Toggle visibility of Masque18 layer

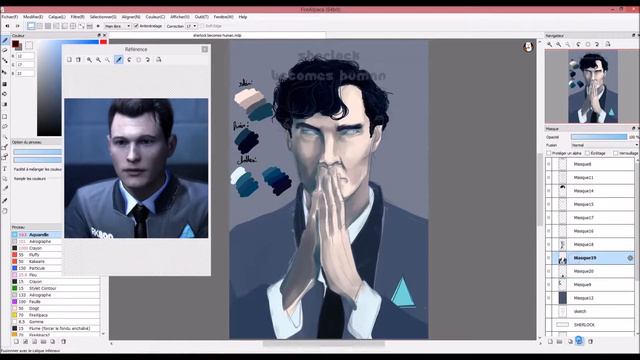pos(549,244)
